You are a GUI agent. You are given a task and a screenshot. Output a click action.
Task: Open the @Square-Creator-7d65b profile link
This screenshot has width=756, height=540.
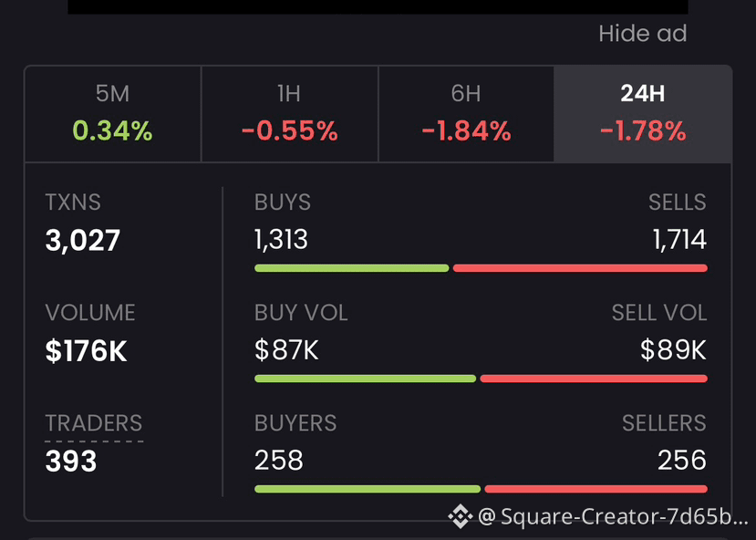[x=613, y=516]
